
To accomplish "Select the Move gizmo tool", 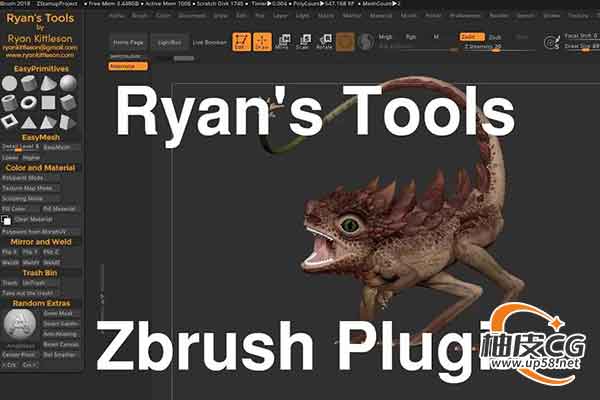I will pyautogui.click(x=284, y=42).
